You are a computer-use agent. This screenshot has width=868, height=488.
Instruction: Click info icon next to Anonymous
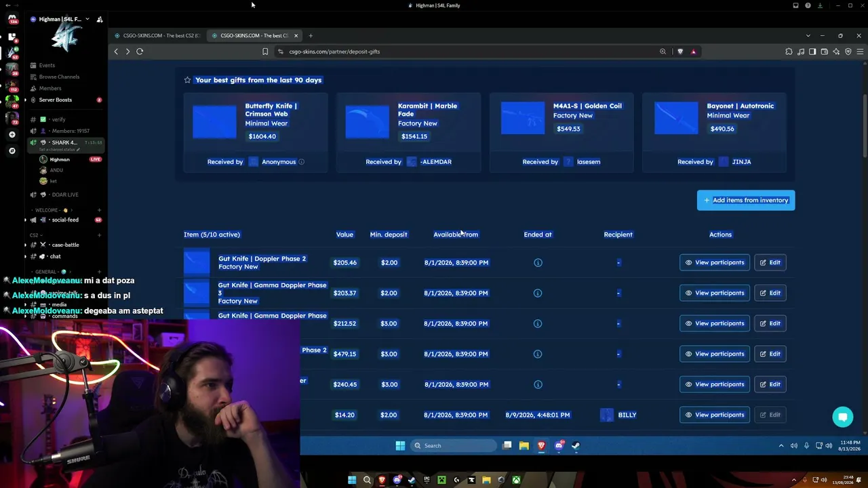point(302,162)
